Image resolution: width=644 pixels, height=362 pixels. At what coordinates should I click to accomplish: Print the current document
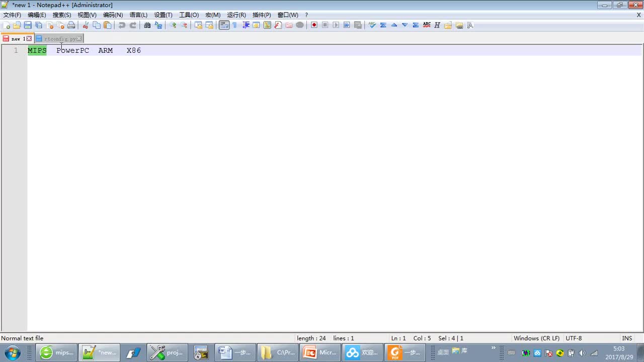(71, 25)
